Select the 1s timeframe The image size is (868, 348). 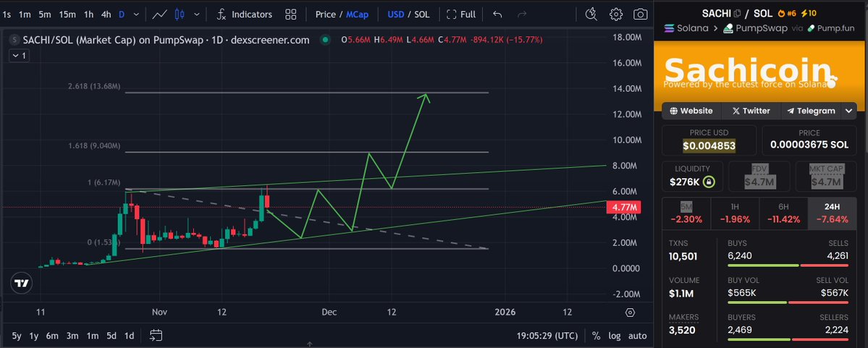[7, 14]
